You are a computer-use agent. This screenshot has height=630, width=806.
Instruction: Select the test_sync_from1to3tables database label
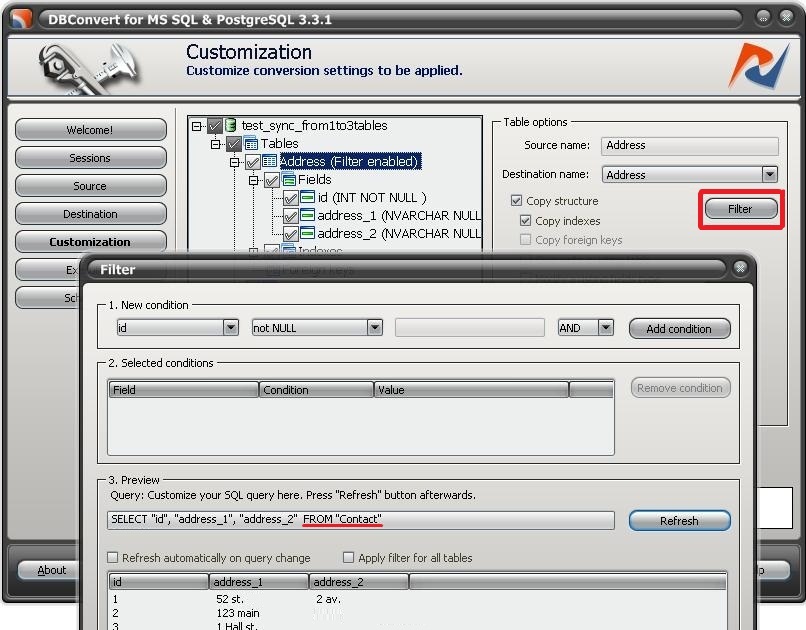pyautogui.click(x=315, y=125)
